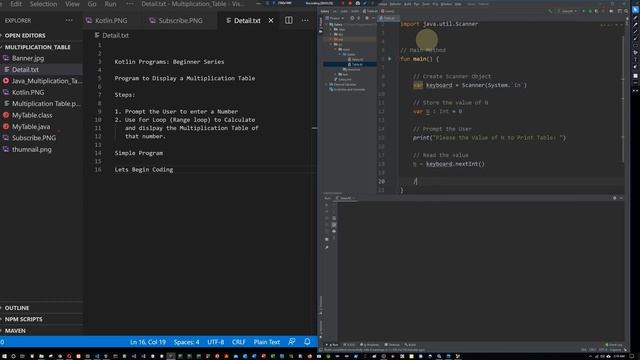Image resolution: width=640 pixels, height=360 pixels.
Task: Expand the OPEN EDITORS section
Action: pyautogui.click(x=25, y=36)
